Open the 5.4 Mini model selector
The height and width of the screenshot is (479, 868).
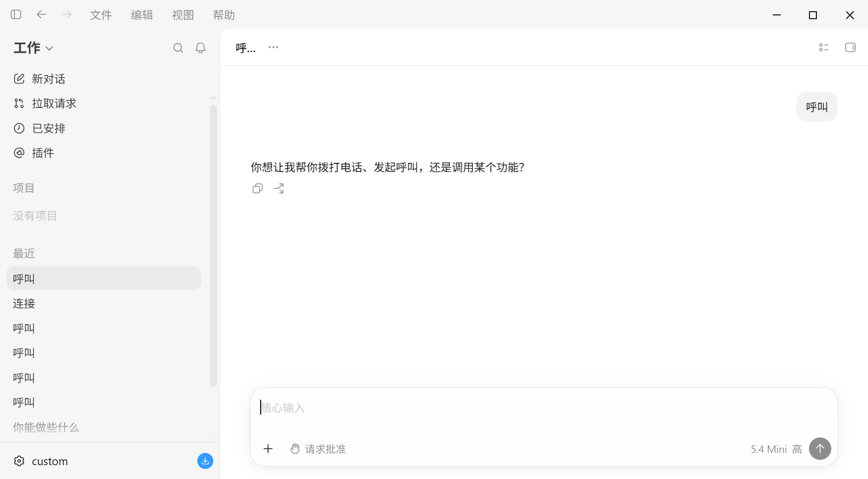click(776, 449)
